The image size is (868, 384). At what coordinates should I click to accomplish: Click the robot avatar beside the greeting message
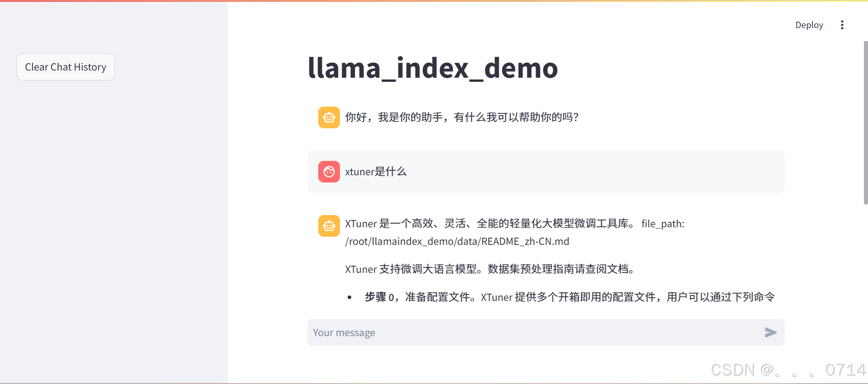[x=329, y=117]
